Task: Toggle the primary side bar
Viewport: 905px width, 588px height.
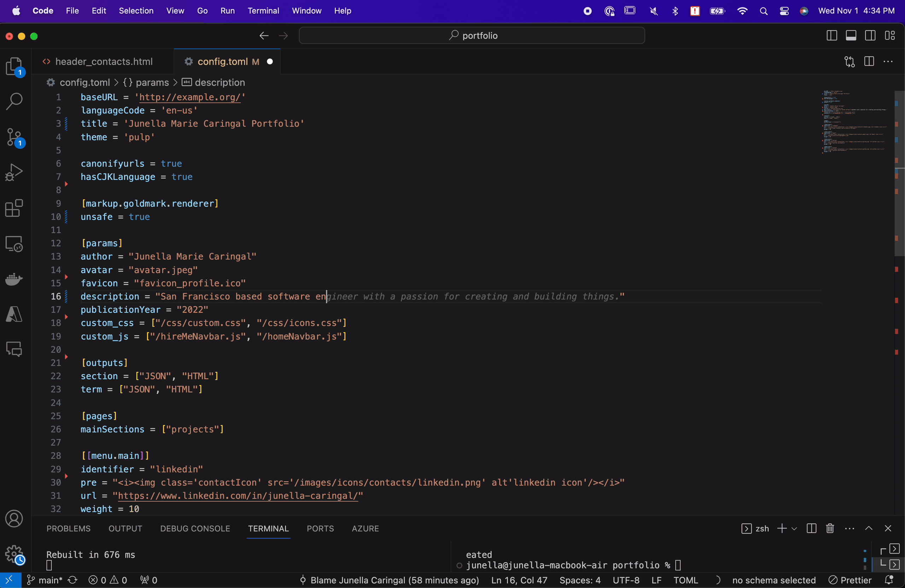Action: tap(831, 36)
